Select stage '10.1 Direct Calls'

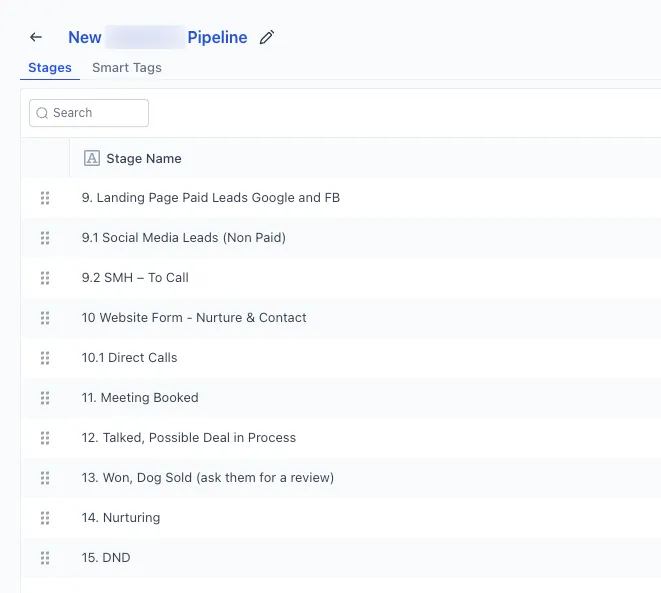129,358
